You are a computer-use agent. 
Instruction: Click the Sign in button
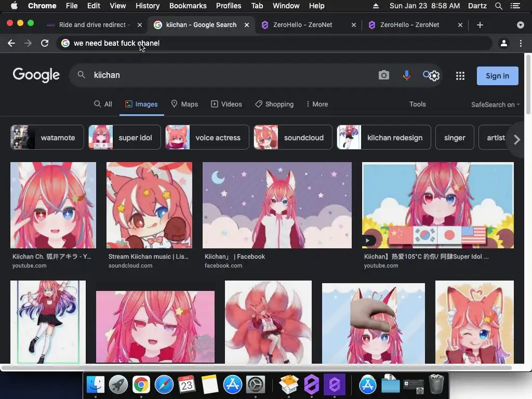pos(497,76)
